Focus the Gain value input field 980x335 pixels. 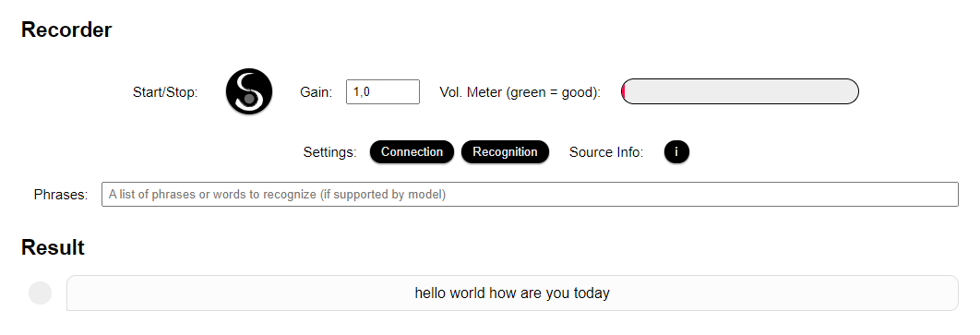point(383,92)
